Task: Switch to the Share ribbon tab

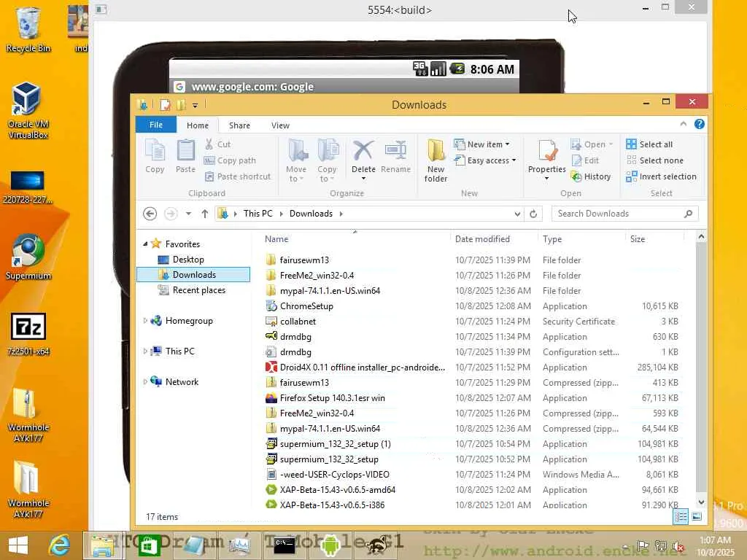Action: tap(239, 125)
